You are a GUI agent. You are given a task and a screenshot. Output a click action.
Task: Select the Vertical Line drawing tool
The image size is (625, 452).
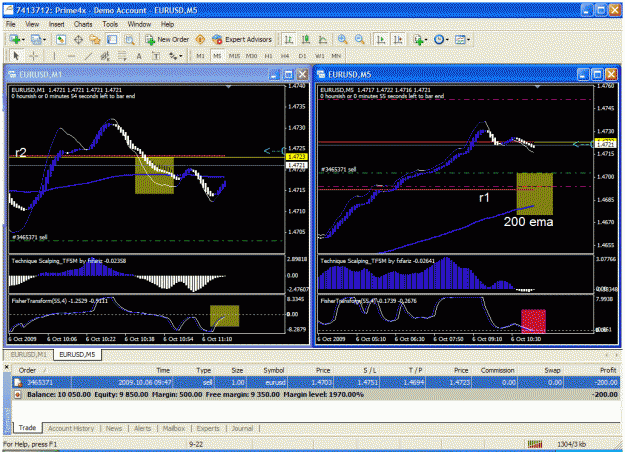pos(54,56)
